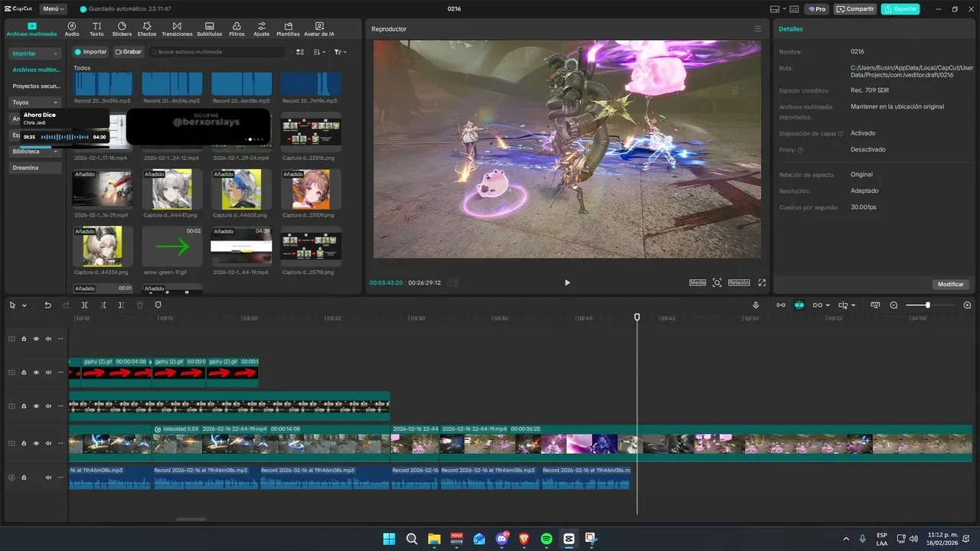The width and height of the screenshot is (980, 551).
Task: Click the timeline cover settings icon
Action: coord(875,305)
